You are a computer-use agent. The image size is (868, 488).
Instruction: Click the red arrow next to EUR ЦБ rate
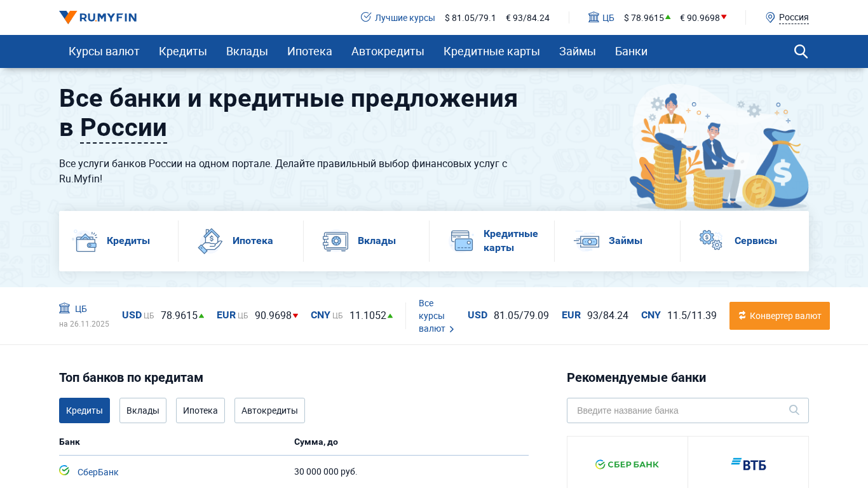[295, 316]
